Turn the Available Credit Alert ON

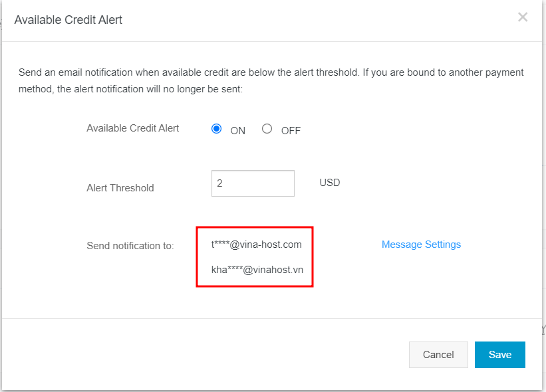tap(216, 129)
